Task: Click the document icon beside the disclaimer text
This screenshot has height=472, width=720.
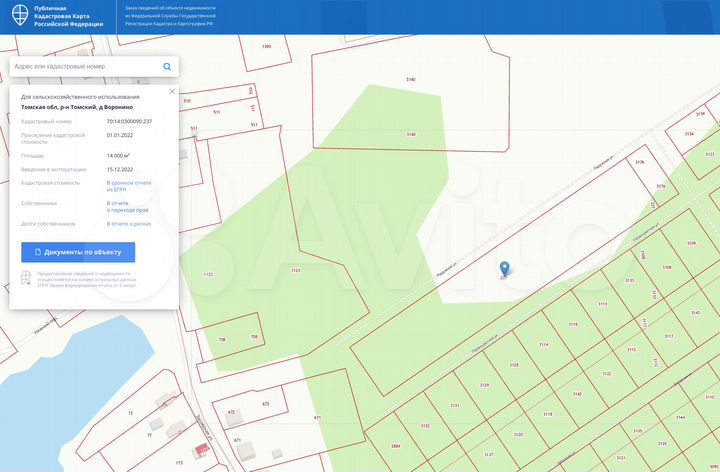Action: click(x=26, y=279)
